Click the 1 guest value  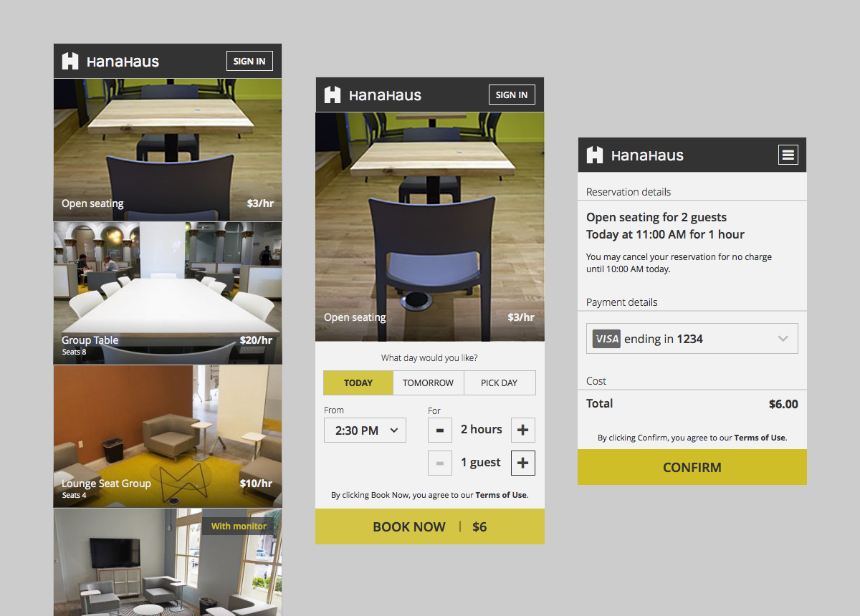tap(481, 463)
